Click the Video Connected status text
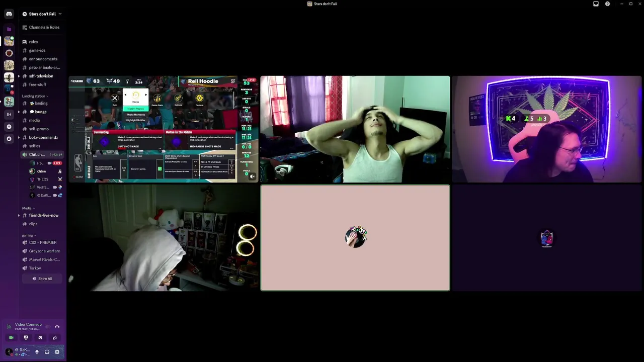The image size is (644, 362). click(x=28, y=324)
